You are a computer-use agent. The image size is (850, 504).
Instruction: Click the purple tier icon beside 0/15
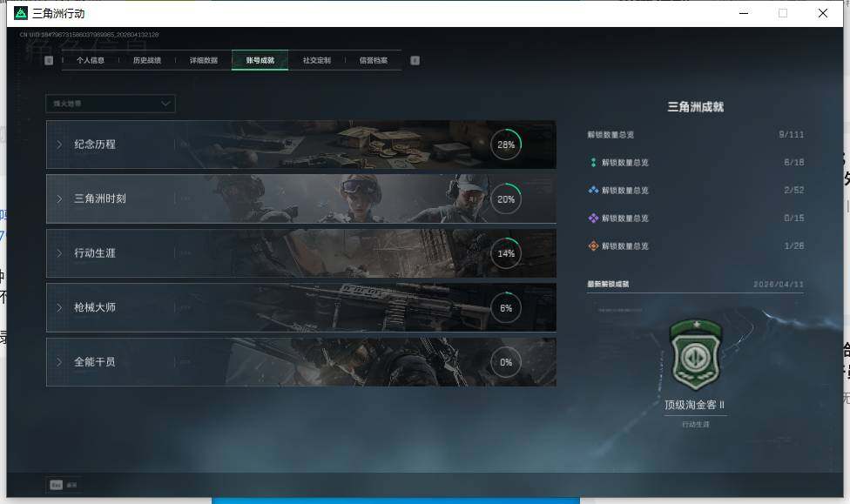point(593,218)
